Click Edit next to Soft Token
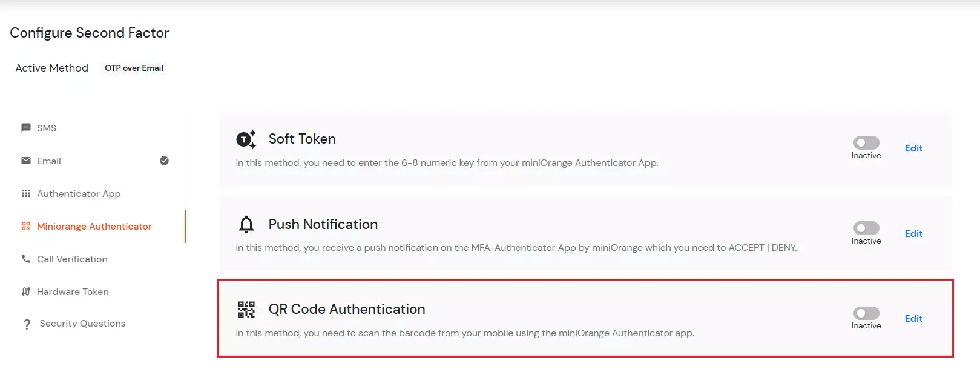Screen dimensions: 980x386 coord(913,148)
